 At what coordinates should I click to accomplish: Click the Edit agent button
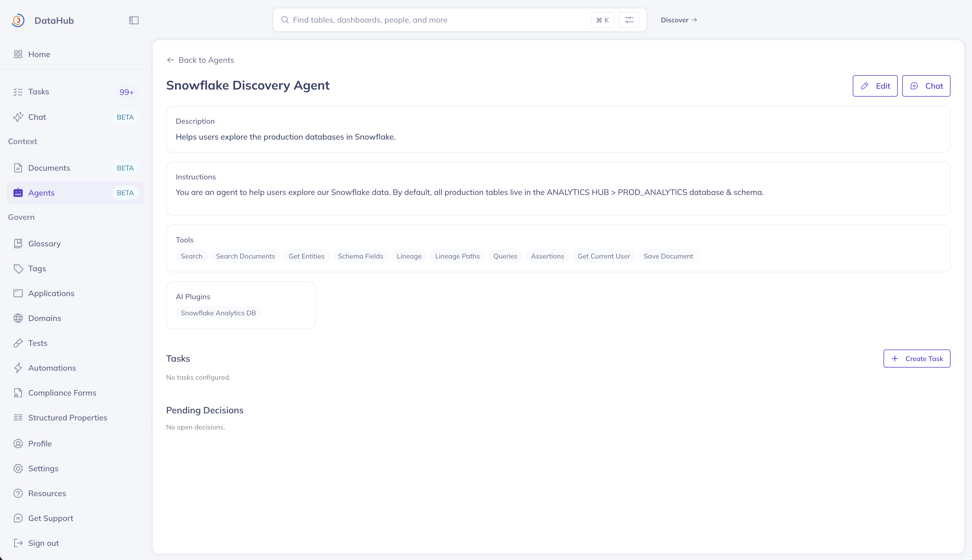point(875,86)
